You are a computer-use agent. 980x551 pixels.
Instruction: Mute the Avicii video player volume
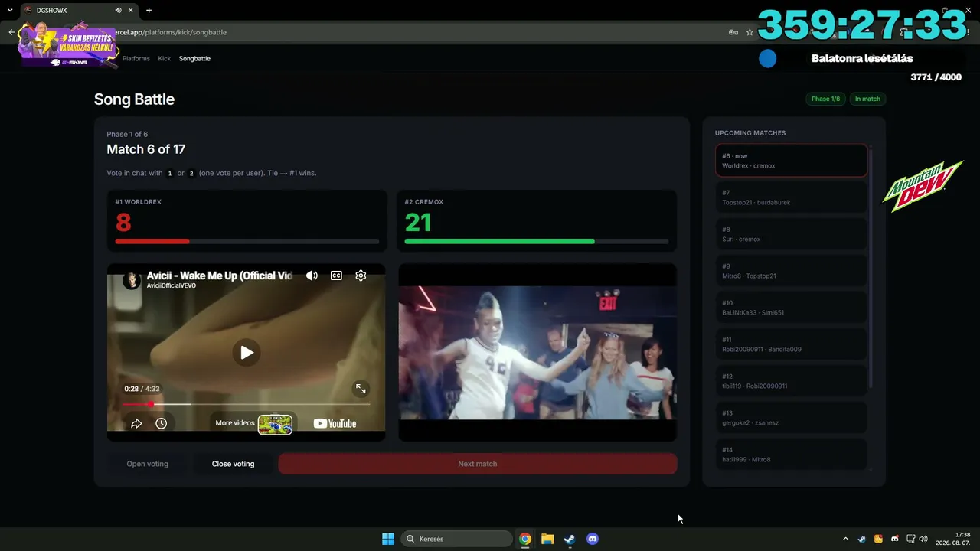[x=312, y=275]
